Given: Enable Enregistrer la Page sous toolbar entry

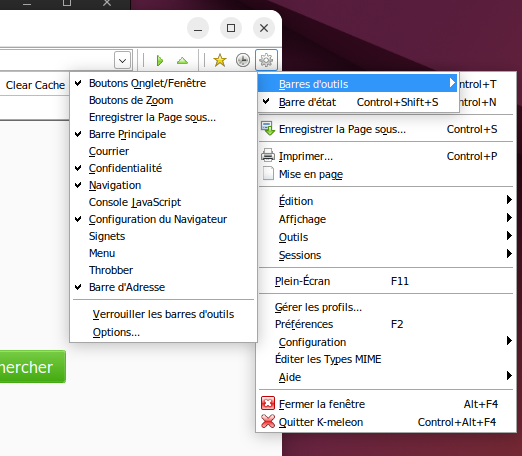Looking at the screenshot, I should coord(163,117).
